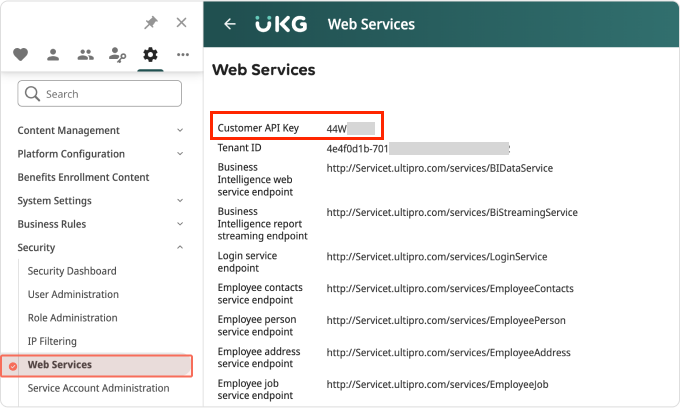Click the pin sidebar icon
The image size is (680, 408).
(151, 22)
